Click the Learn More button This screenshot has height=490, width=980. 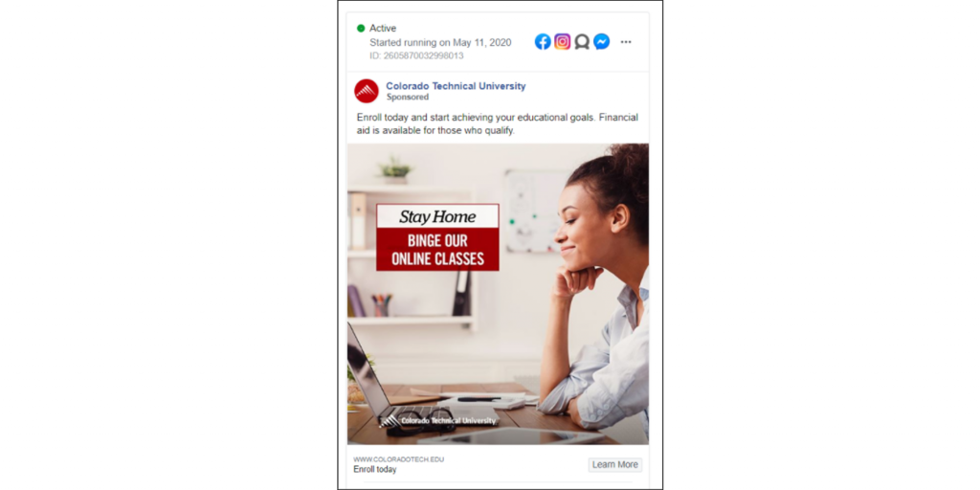[x=615, y=464]
